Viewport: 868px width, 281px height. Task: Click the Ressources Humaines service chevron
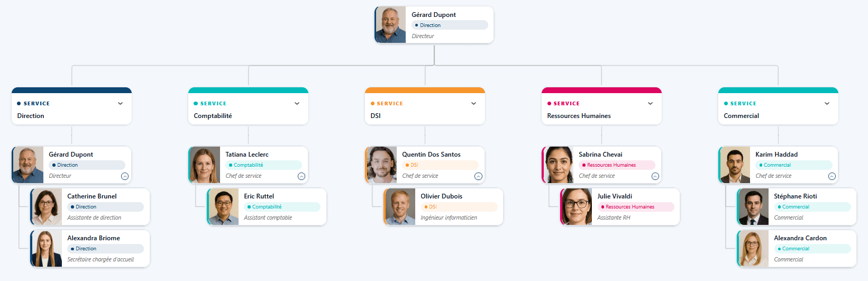(x=651, y=104)
